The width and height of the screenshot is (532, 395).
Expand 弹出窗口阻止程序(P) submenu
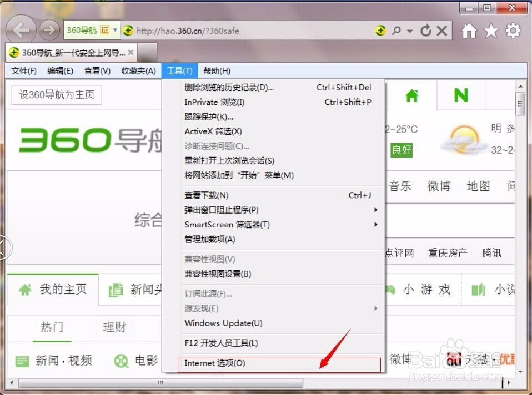(x=375, y=210)
